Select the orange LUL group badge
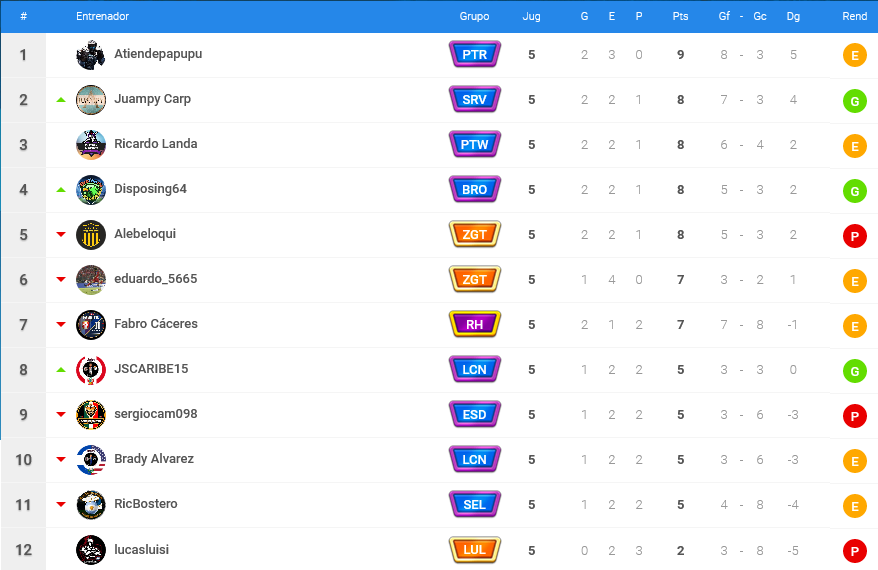The image size is (878, 570). click(x=474, y=550)
